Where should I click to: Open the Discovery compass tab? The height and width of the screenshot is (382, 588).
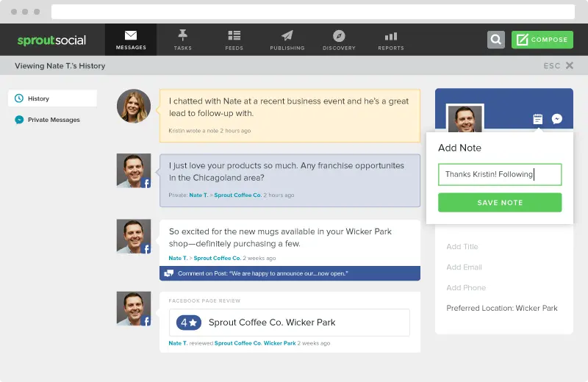339,40
